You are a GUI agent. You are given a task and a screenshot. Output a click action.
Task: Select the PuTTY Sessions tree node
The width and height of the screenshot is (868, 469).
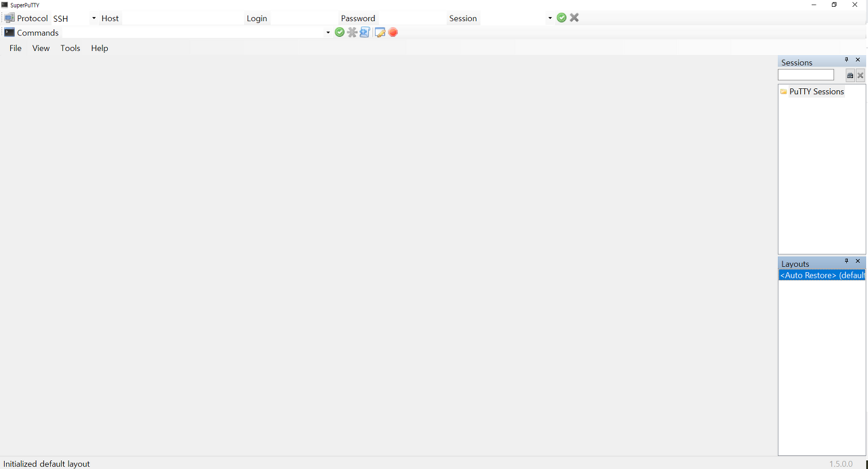pos(816,92)
